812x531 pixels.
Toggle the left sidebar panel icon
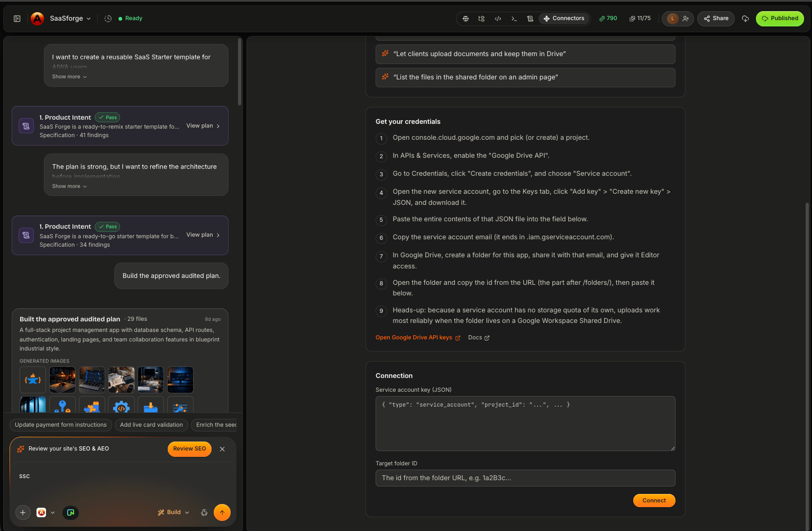[x=17, y=19]
